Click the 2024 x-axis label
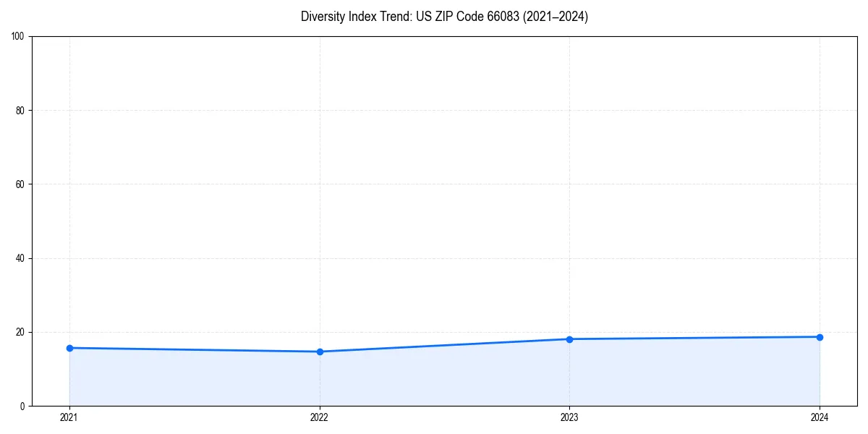The height and width of the screenshot is (434, 868). 820,417
